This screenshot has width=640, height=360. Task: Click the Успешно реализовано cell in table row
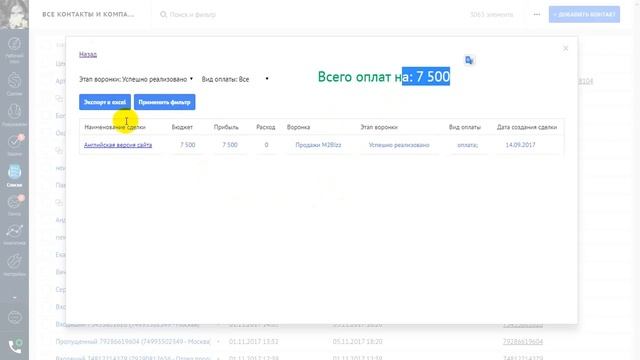coord(399,145)
